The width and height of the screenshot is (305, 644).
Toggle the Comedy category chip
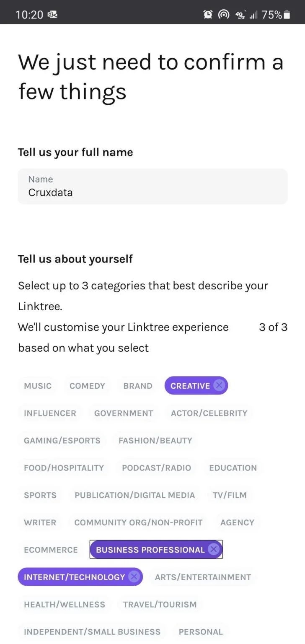[87, 386]
